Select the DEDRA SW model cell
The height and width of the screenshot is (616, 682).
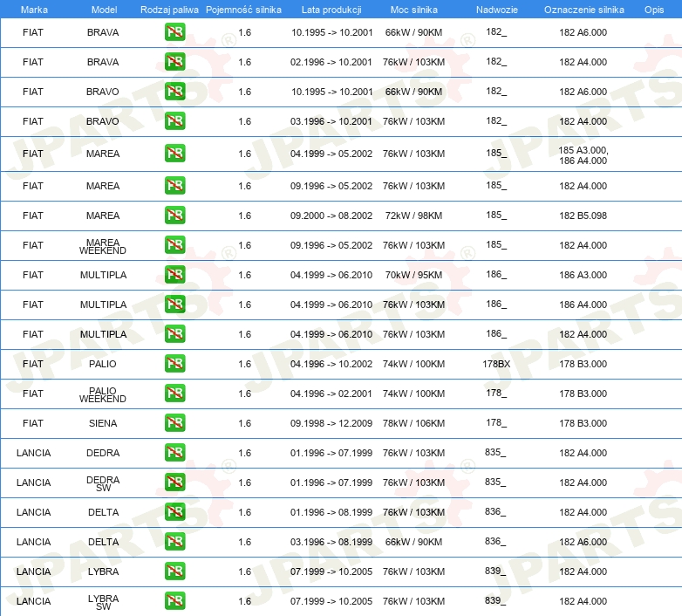(103, 483)
